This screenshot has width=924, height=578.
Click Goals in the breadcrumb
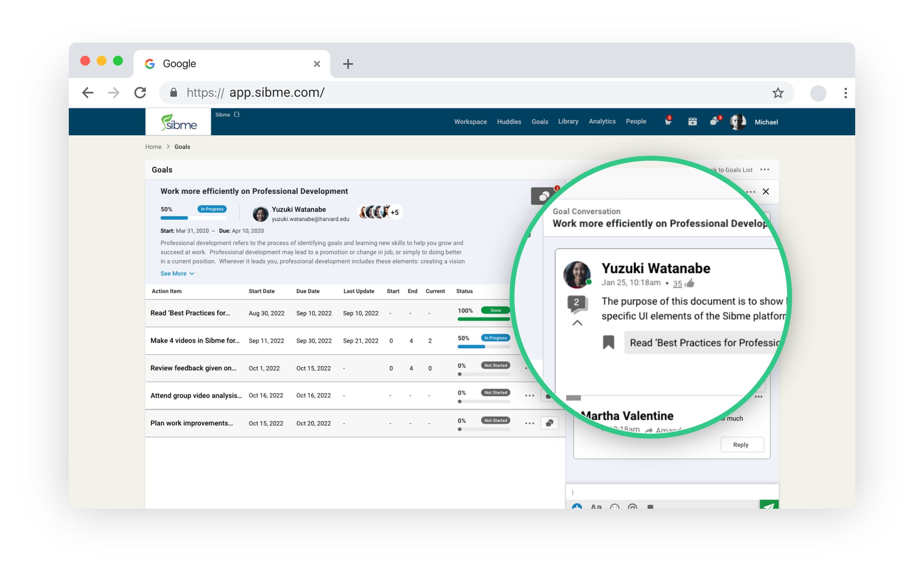[x=182, y=147]
